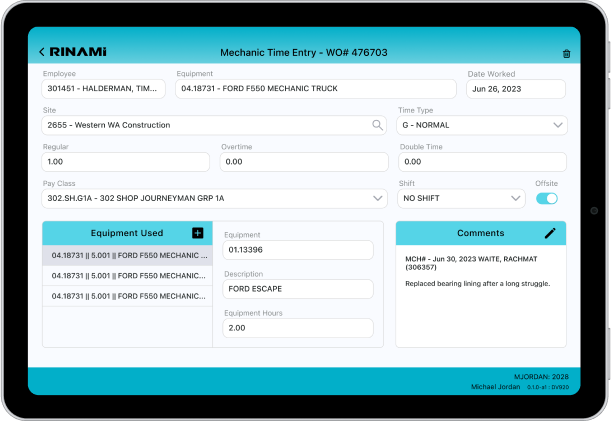The image size is (611, 421).
Task: Open the Time Type dropdown
Action: (481, 125)
